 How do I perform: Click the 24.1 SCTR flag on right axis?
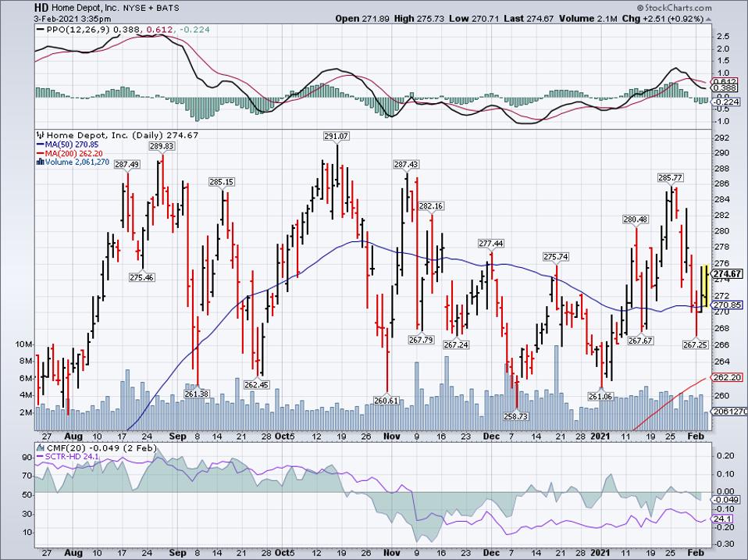click(723, 519)
